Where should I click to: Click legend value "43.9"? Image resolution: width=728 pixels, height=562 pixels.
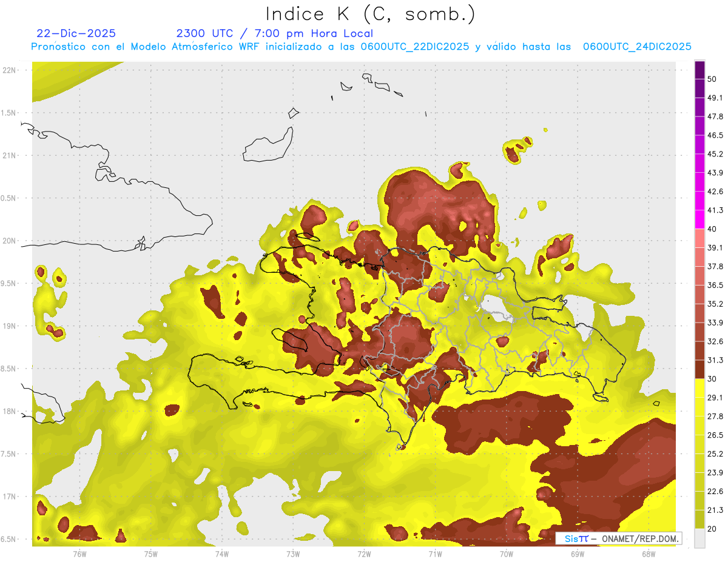coord(715,173)
